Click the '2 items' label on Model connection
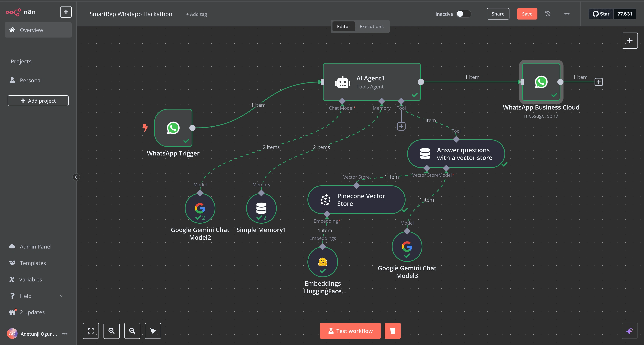Viewport: 644px width, 345px height. tap(271, 147)
